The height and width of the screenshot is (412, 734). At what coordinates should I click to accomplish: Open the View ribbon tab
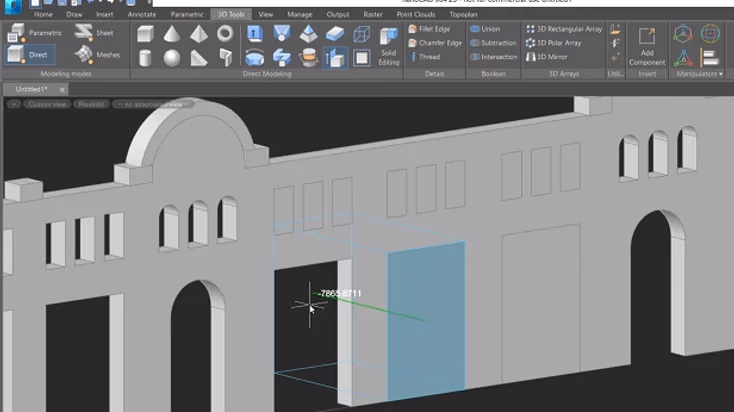(265, 15)
